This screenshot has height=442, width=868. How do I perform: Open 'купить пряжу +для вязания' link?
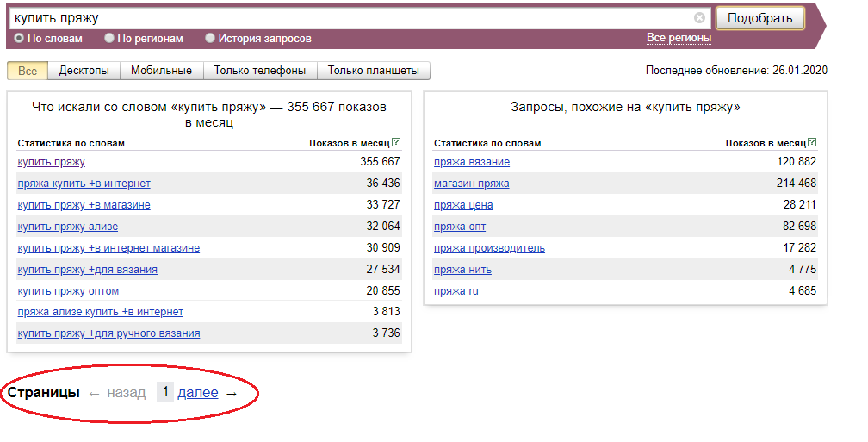point(88,270)
